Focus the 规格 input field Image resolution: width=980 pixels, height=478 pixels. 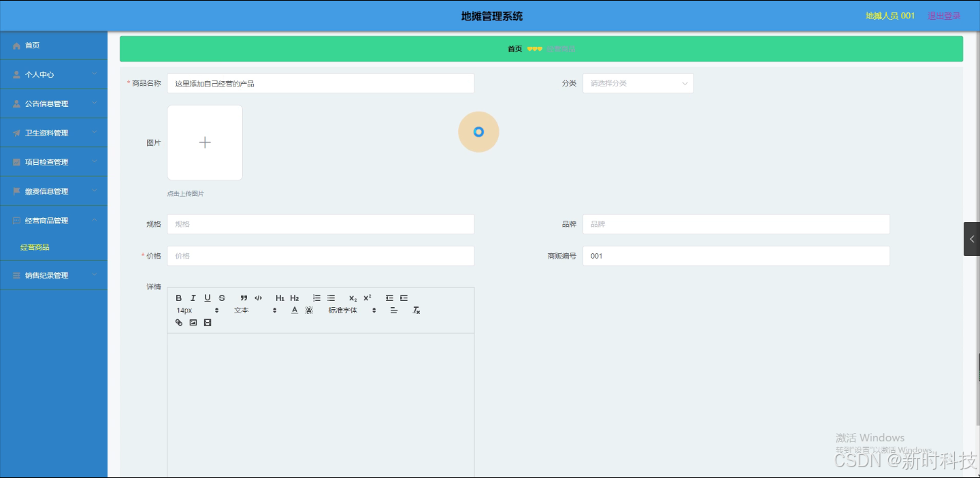coord(321,224)
